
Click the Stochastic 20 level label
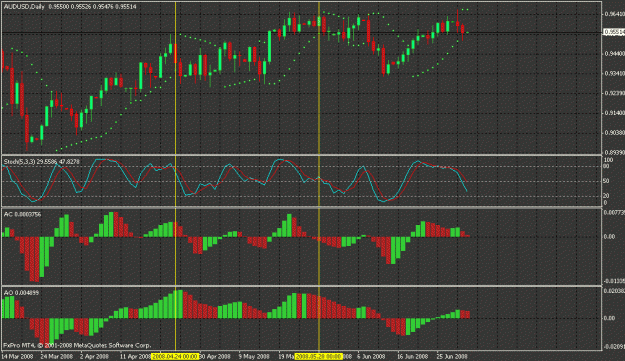click(x=606, y=196)
